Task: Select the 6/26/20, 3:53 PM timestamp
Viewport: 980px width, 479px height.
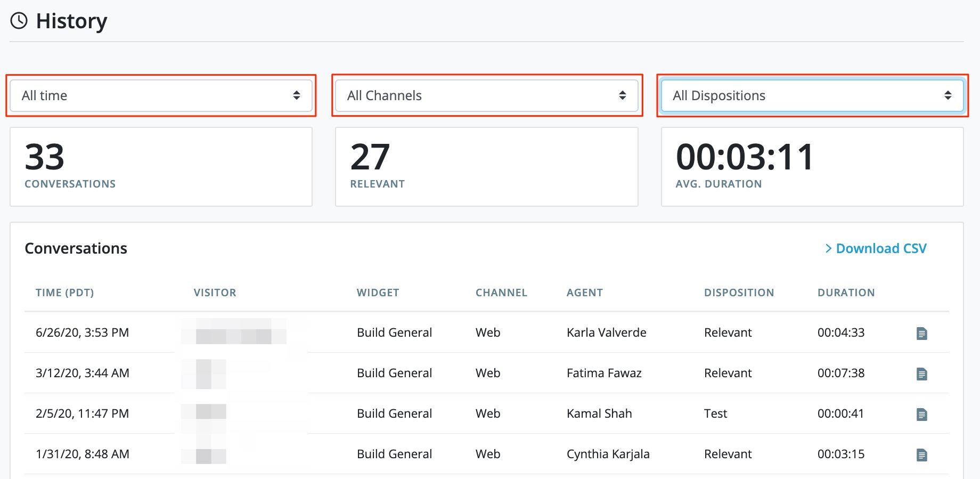Action: (x=82, y=332)
